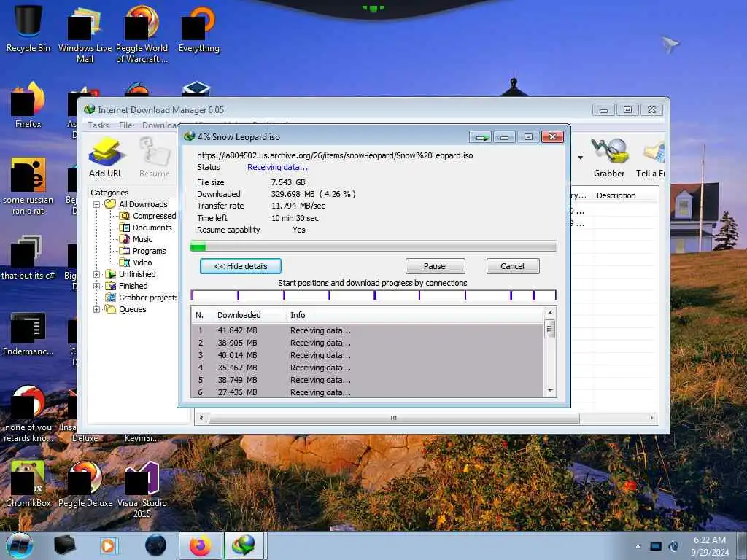Cancel the Snow Leopard.iso download
This screenshot has width=747, height=560.
pyautogui.click(x=513, y=266)
